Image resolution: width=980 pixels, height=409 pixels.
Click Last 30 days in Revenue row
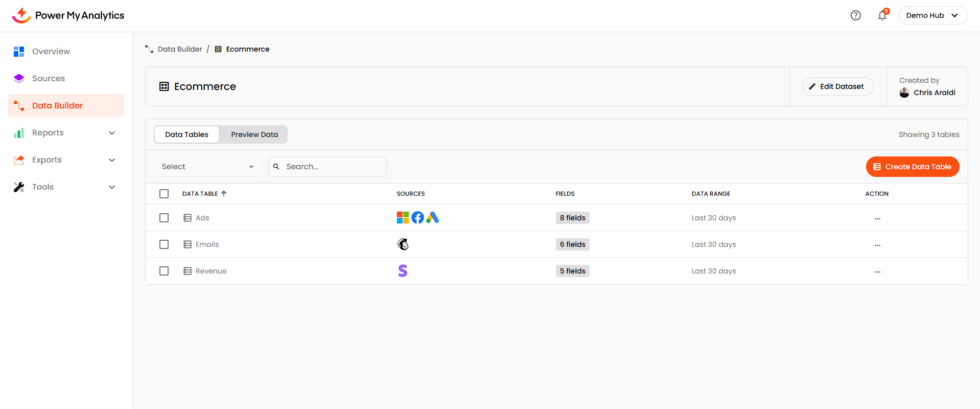coord(714,271)
